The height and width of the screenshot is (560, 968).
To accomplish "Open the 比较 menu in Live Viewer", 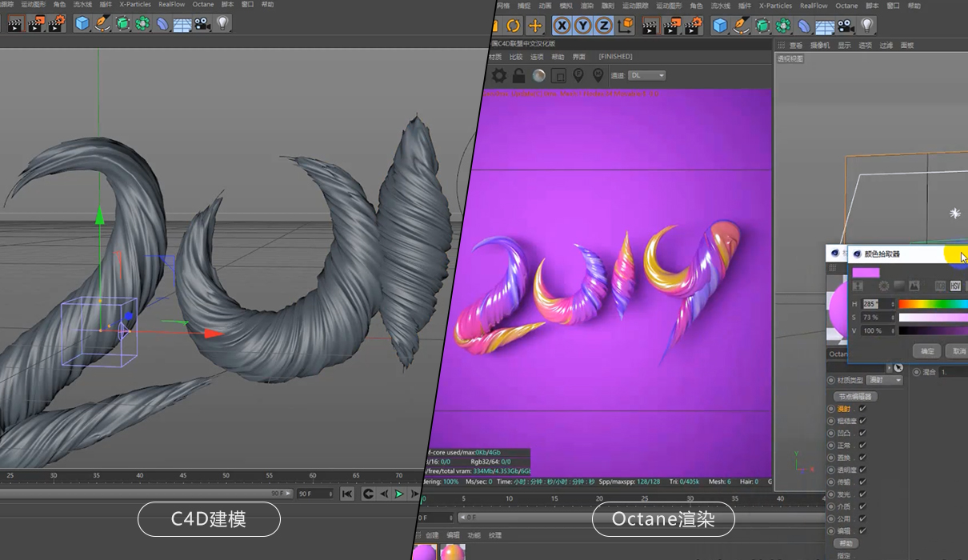I will [x=515, y=57].
